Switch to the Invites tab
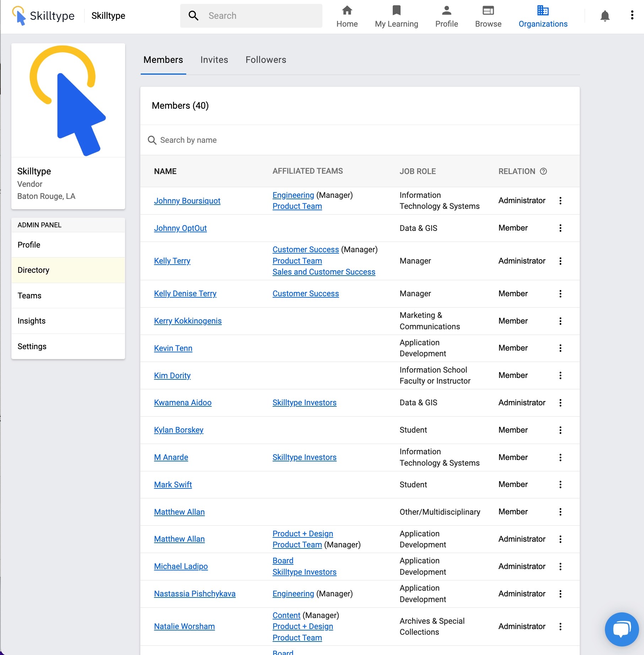 214,60
